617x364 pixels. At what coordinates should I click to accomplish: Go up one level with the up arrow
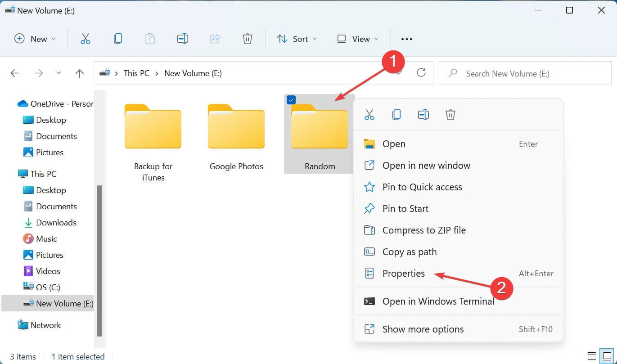[80, 73]
